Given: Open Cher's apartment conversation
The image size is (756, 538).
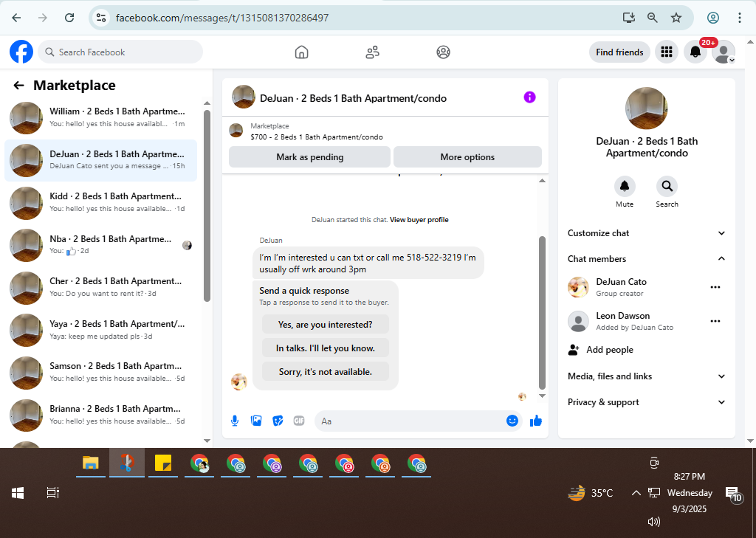Looking at the screenshot, I should pos(100,287).
